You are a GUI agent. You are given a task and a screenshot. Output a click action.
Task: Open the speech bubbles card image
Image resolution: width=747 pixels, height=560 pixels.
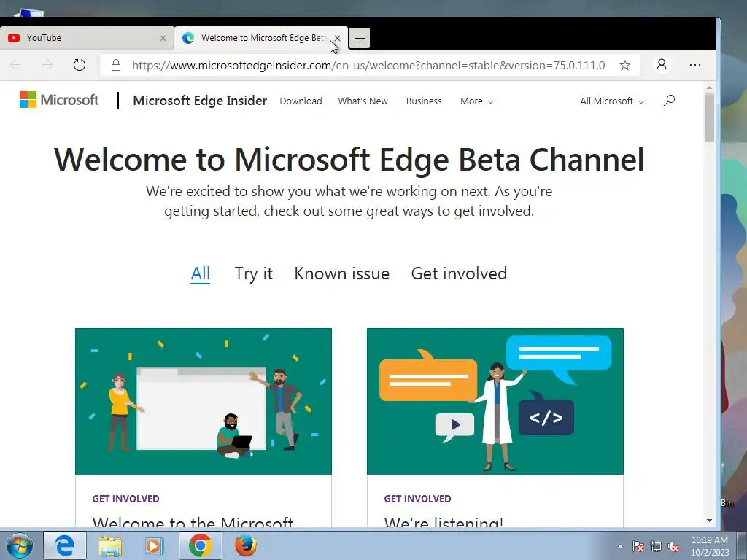tap(495, 401)
